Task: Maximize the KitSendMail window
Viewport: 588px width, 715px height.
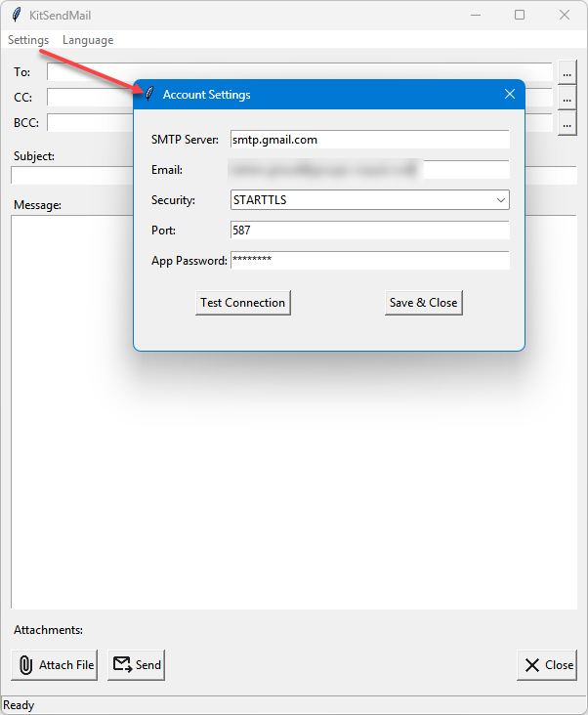Action: tap(520, 15)
